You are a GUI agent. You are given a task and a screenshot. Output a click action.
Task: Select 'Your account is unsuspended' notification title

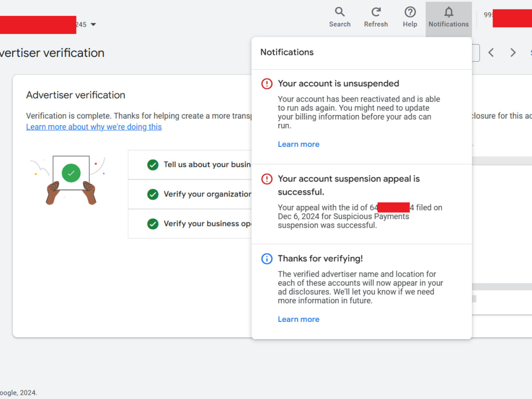(338, 84)
